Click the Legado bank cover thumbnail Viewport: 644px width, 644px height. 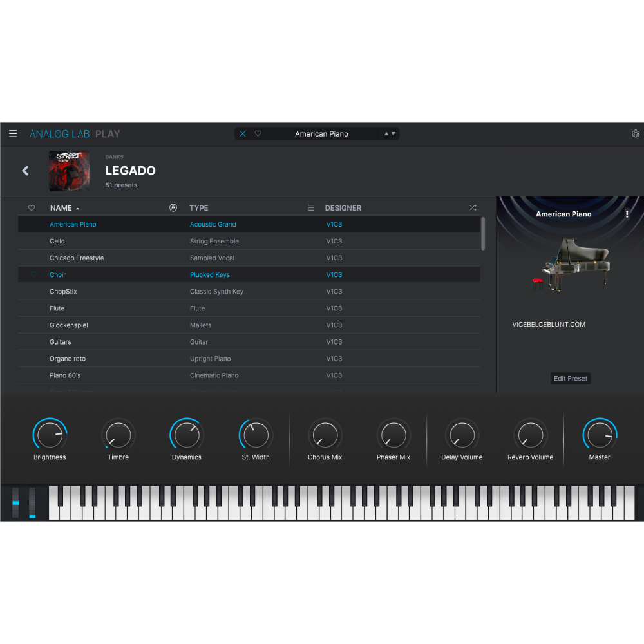tap(70, 171)
